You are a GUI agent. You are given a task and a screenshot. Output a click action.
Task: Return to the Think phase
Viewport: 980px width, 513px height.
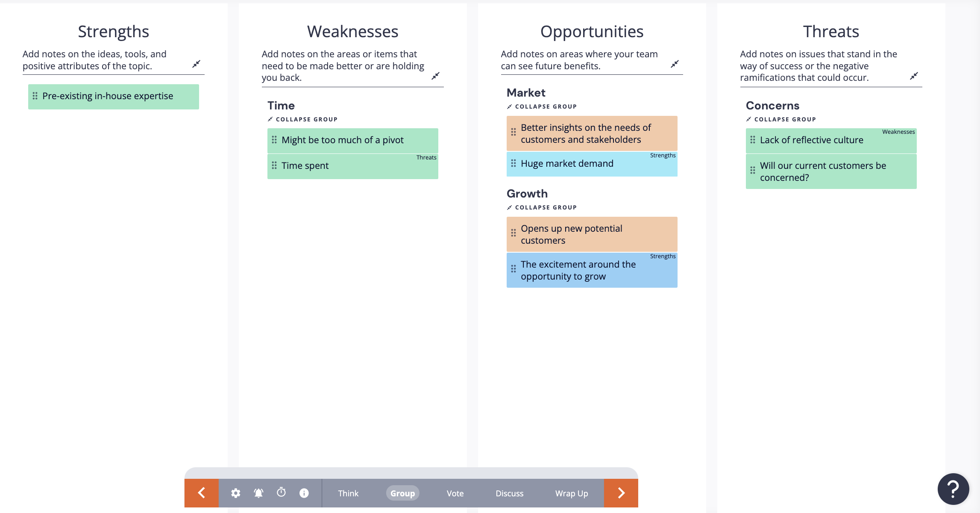point(348,493)
